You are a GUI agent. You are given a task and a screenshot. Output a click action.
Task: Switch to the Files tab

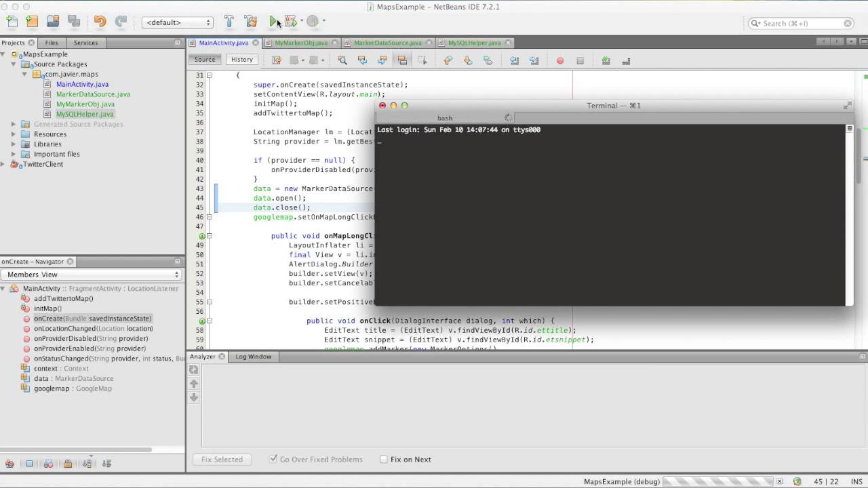coord(52,43)
